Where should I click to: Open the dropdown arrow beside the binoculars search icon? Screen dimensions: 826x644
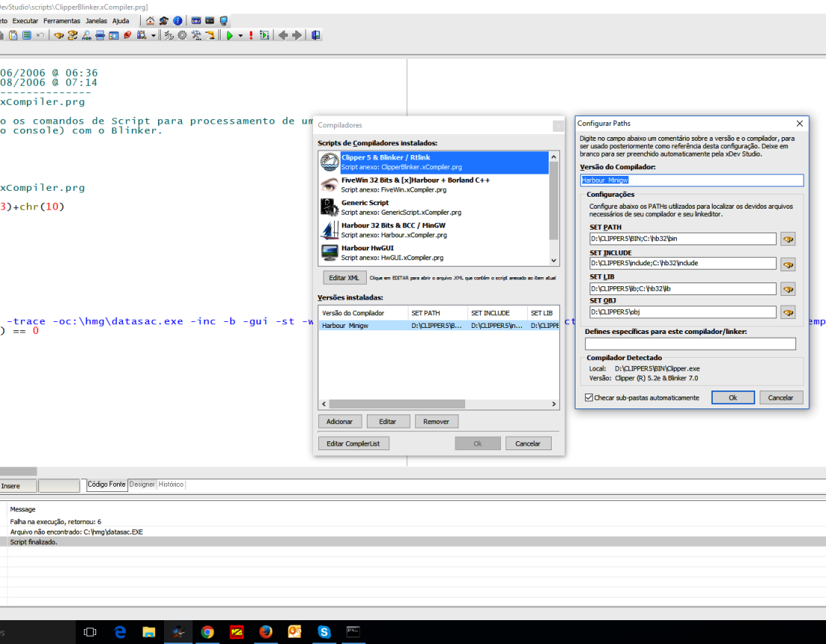tap(154, 35)
